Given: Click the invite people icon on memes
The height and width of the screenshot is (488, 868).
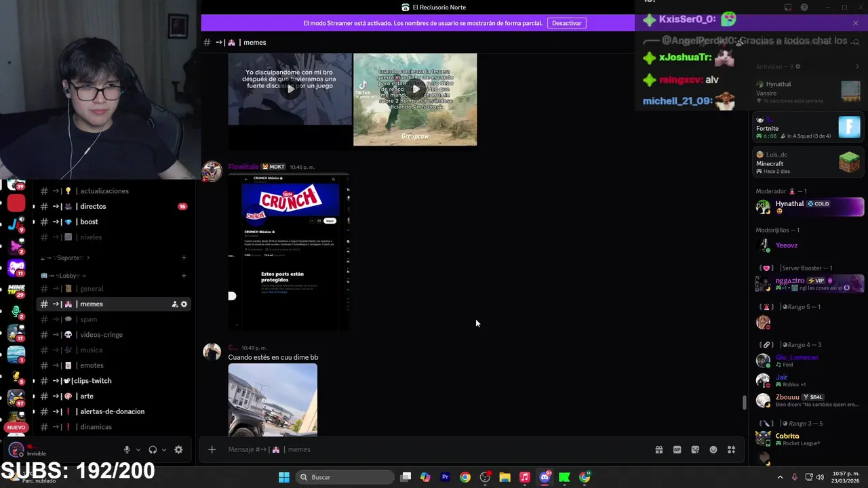Looking at the screenshot, I should click(174, 304).
